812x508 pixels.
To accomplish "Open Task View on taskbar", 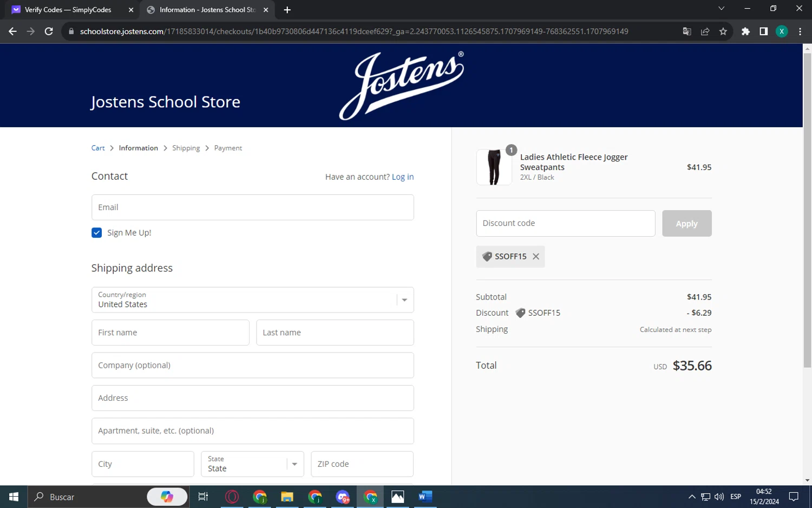I will coord(204,497).
